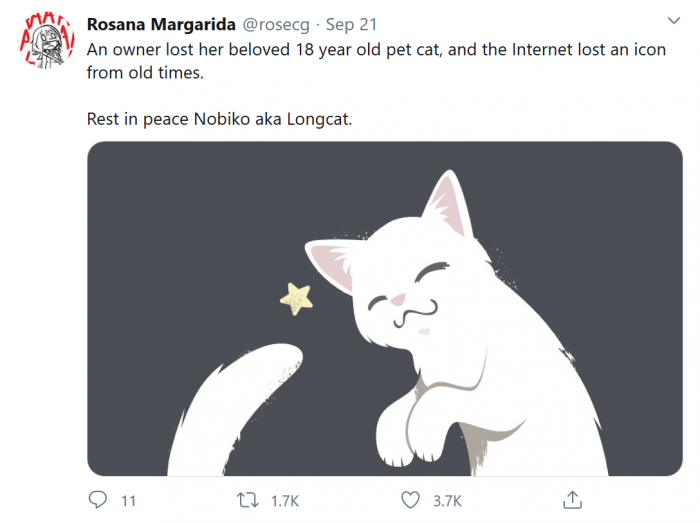Click the reply speech bubble icon
The image size is (700, 523).
click(98, 499)
